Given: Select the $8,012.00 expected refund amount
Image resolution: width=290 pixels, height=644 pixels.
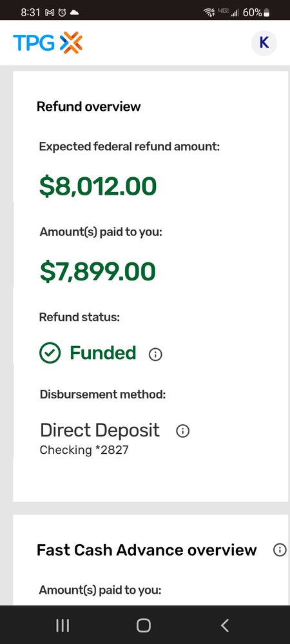Looking at the screenshot, I should (x=98, y=186).
